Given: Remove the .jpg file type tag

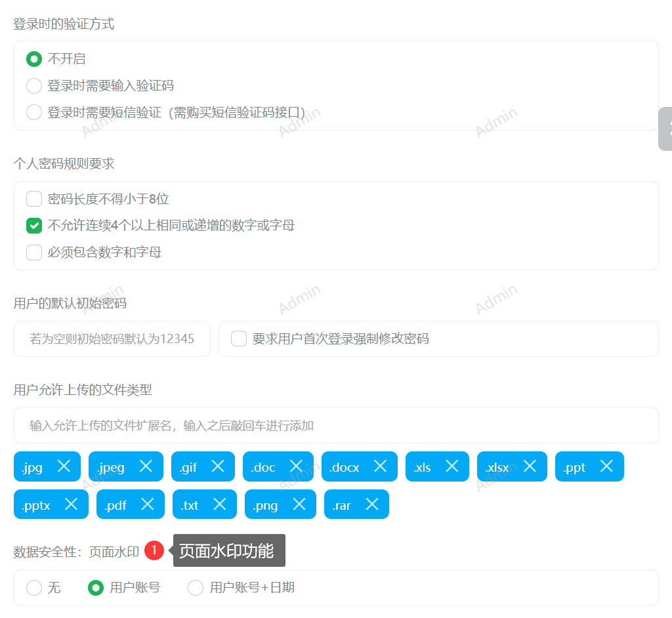Looking at the screenshot, I should pos(64,466).
